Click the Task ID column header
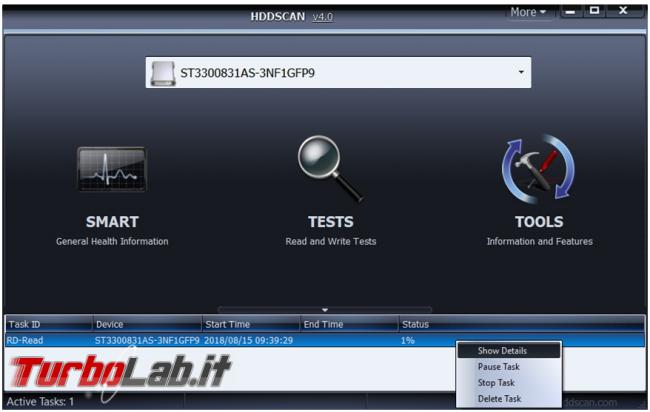The width and height of the screenshot is (650, 412). pyautogui.click(x=49, y=324)
